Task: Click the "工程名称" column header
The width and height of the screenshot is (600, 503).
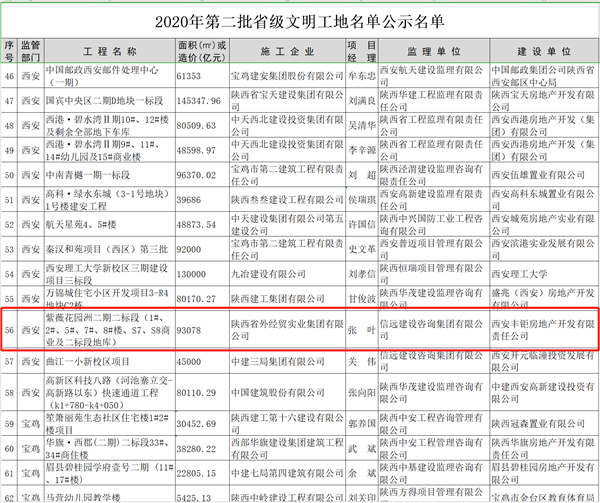Action: pyautogui.click(x=110, y=51)
